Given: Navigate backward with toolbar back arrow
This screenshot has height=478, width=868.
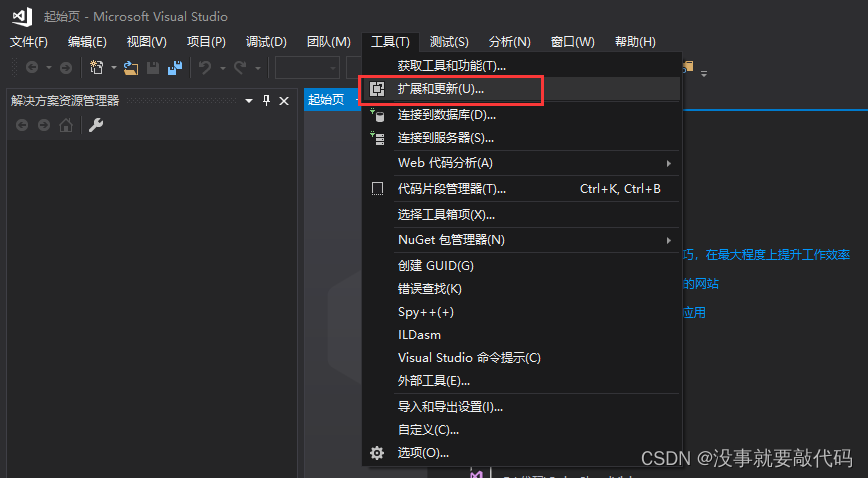Looking at the screenshot, I should tap(32, 68).
